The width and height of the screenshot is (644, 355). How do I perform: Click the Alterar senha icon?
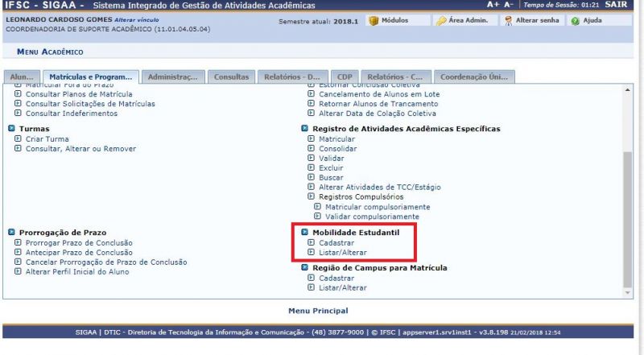[x=509, y=21]
